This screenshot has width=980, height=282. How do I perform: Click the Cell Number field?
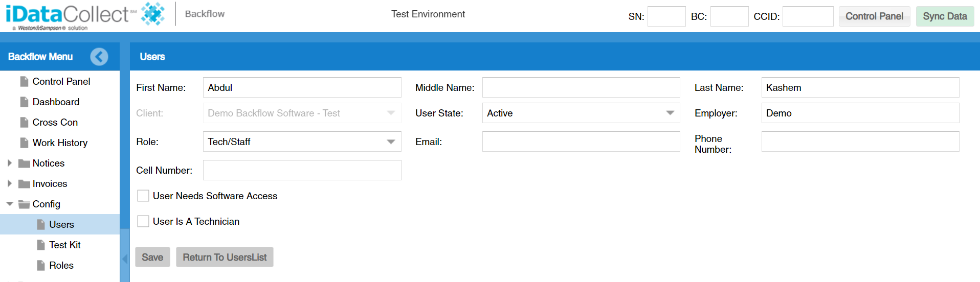pos(302,170)
